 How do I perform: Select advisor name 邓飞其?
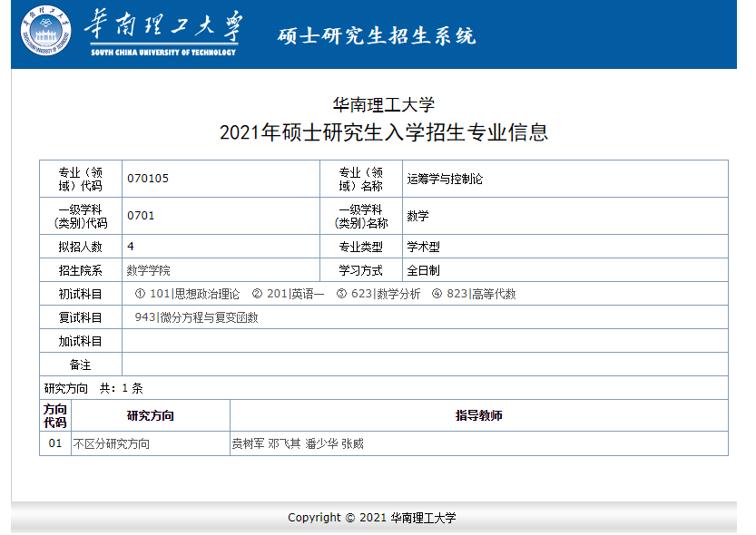click(284, 443)
